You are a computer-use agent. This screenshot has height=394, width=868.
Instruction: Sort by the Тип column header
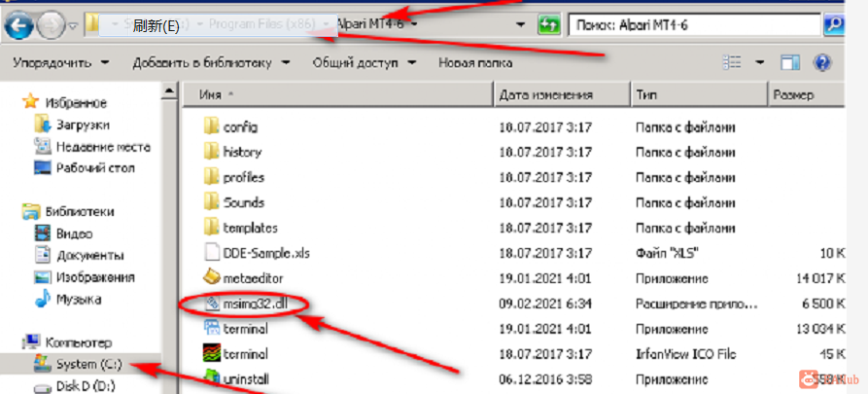tap(699, 94)
